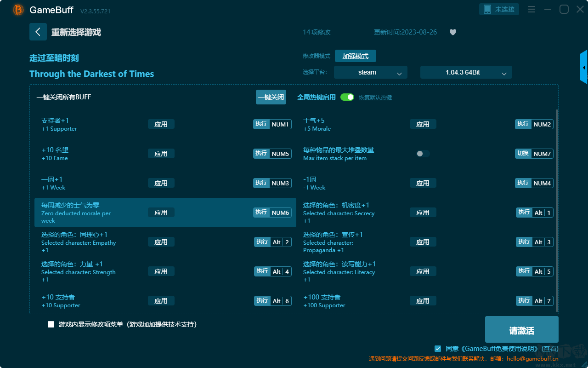The width and height of the screenshot is (588, 368).
Task: Click the back arrow beside 重新选择游戏
Action: click(x=38, y=32)
